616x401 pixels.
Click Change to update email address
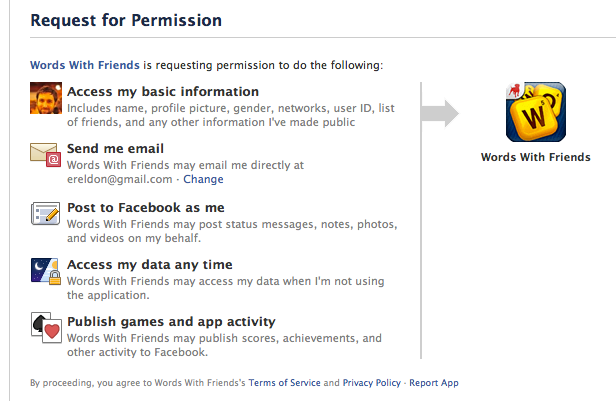tap(203, 180)
